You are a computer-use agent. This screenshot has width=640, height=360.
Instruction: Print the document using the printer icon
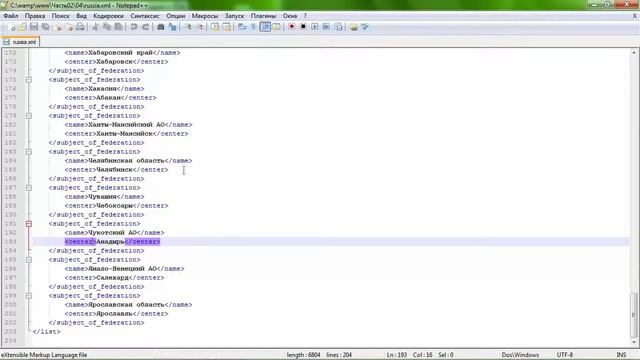tap(80, 27)
